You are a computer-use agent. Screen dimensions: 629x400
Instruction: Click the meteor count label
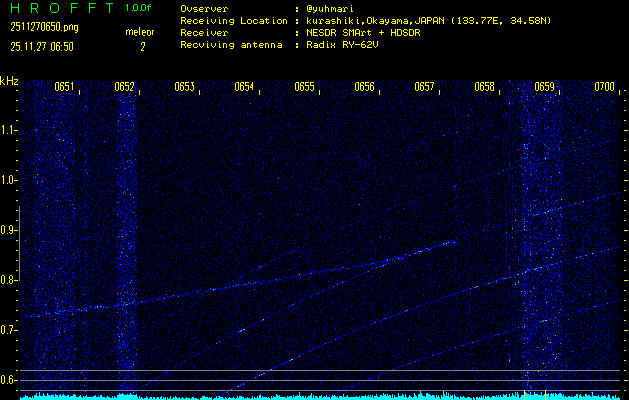139,32
